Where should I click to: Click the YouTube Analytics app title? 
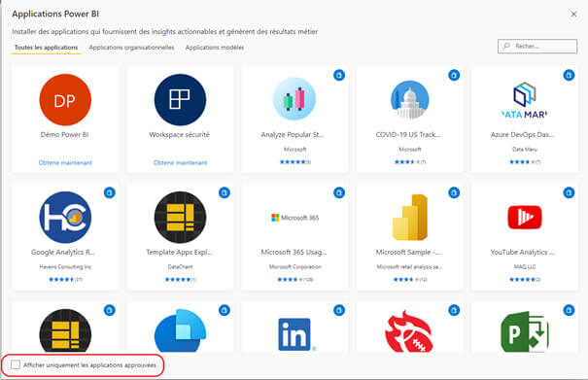(522, 252)
